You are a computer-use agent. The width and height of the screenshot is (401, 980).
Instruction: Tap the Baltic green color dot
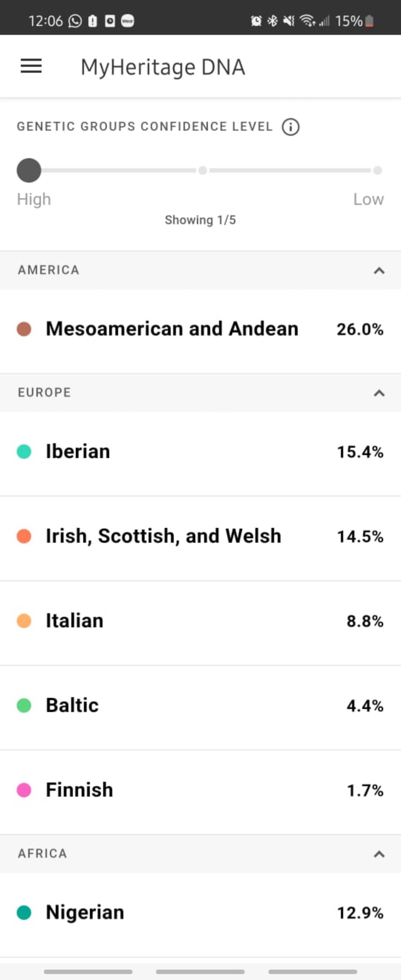coord(25,705)
